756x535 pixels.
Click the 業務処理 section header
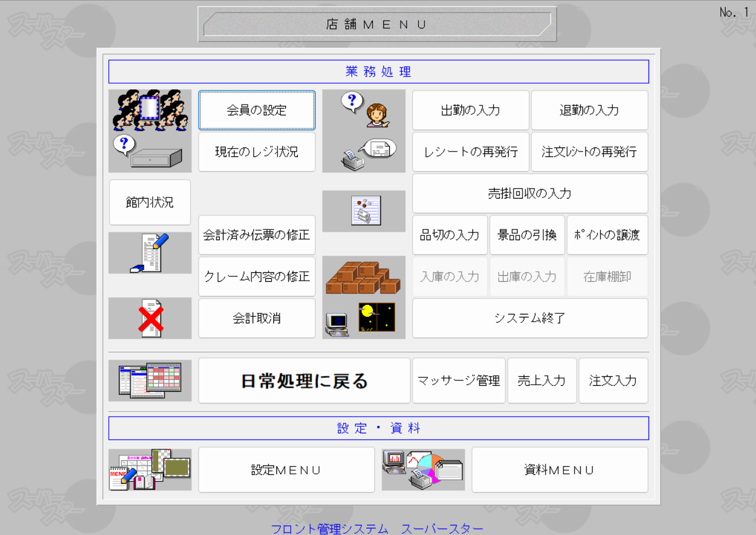379,72
